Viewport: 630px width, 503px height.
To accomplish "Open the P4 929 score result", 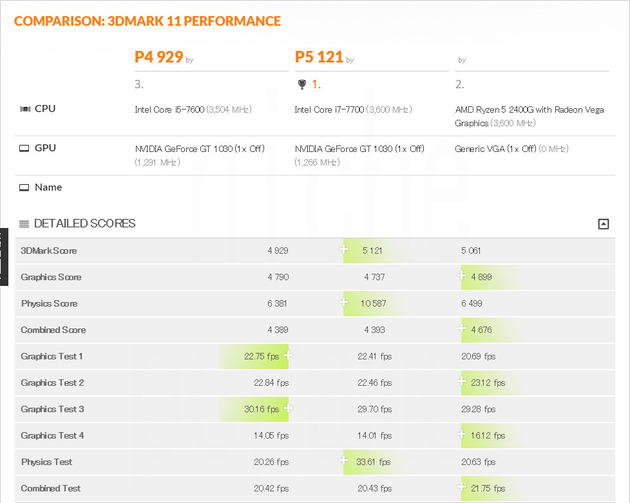I will pos(159,57).
